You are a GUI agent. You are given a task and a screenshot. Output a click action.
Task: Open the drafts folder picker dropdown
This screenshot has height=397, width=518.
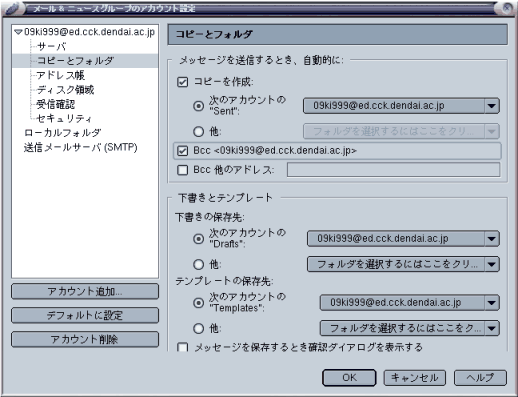[x=403, y=264]
